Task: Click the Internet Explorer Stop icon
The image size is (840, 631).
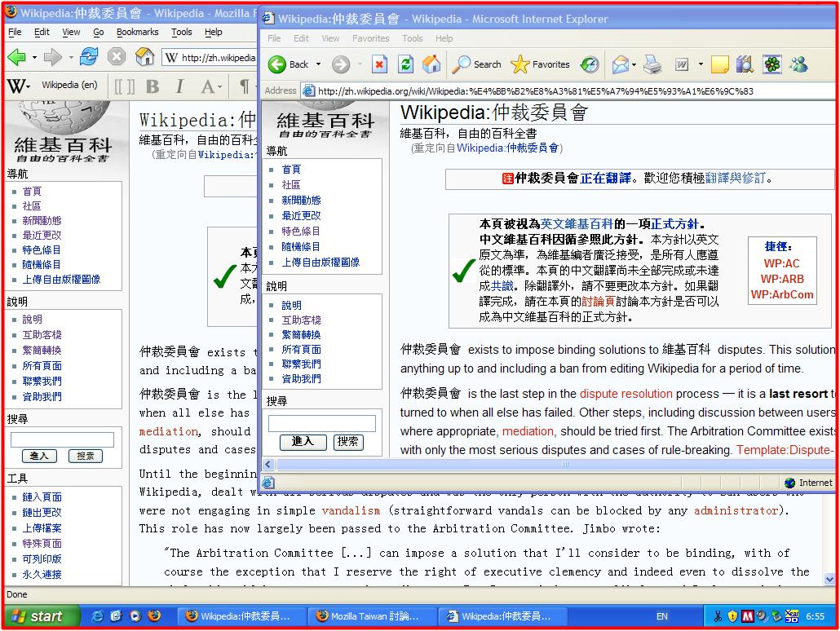Action: (379, 64)
